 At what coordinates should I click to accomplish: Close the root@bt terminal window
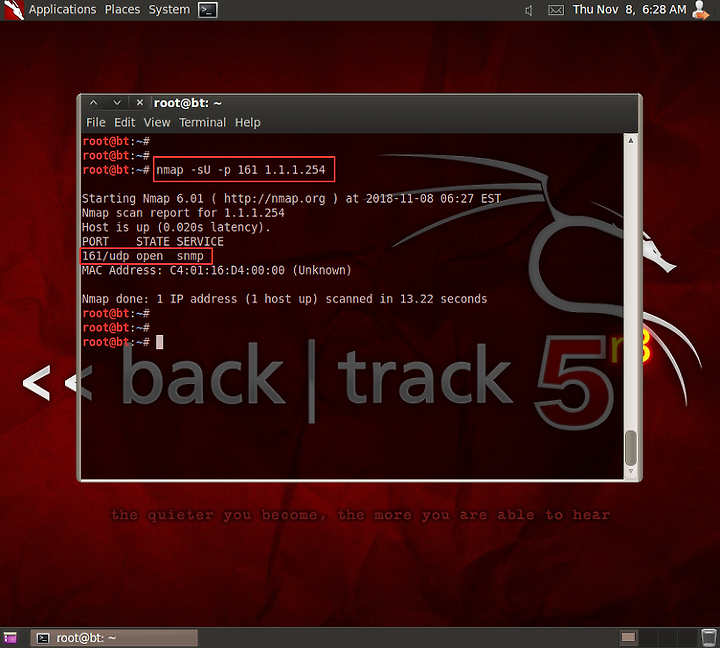point(140,102)
